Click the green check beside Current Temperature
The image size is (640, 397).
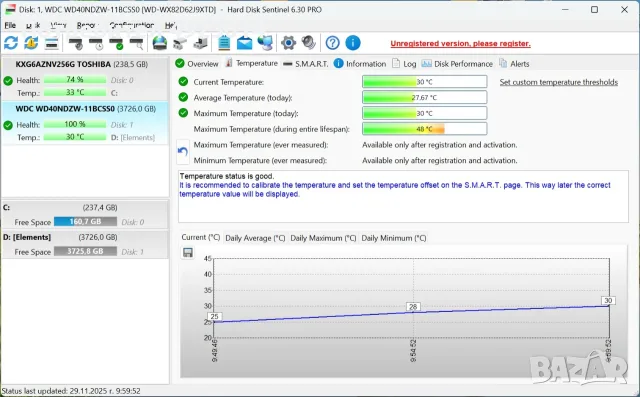(183, 82)
